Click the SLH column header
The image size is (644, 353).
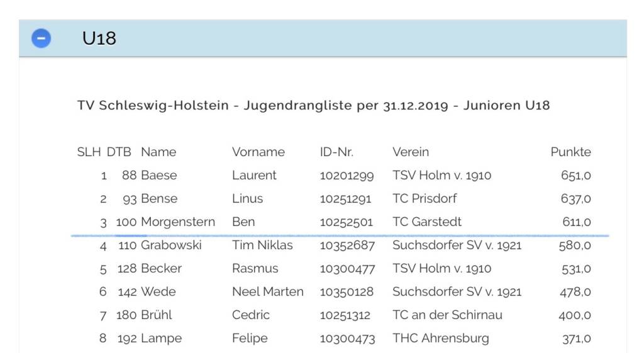pyautogui.click(x=89, y=152)
